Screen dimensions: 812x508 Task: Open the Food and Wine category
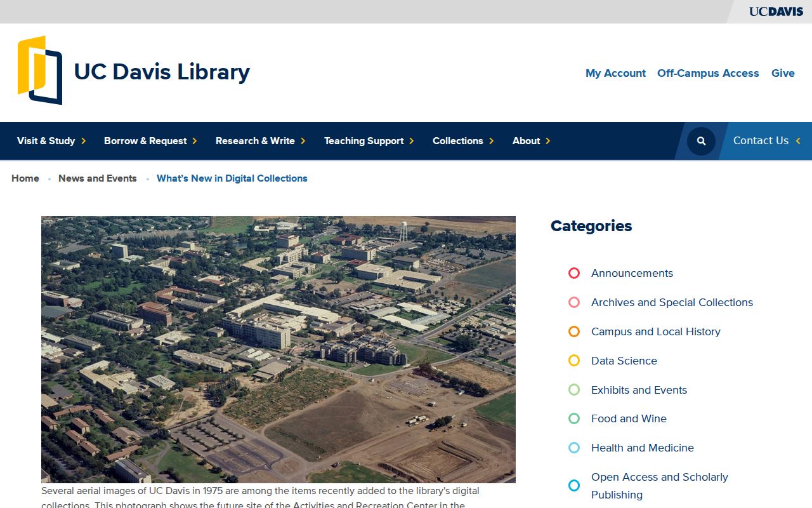coord(629,418)
